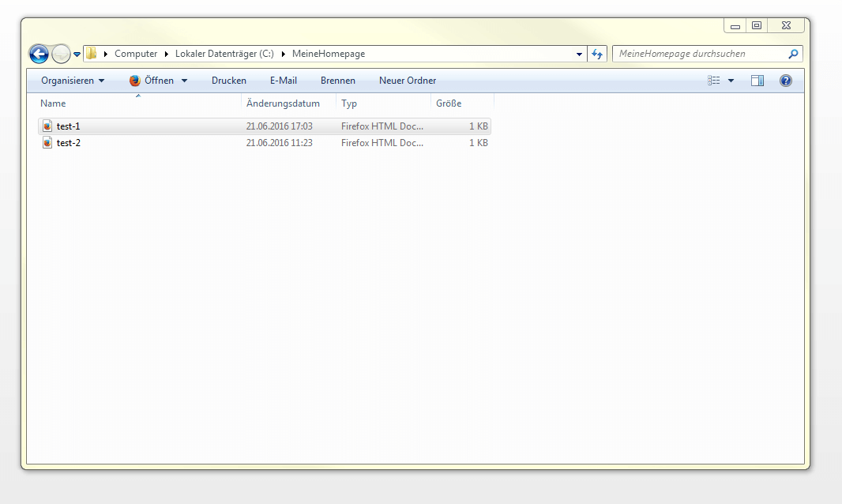This screenshot has width=842, height=504.
Task: Expand the address bar history dropdown
Action: (580, 55)
